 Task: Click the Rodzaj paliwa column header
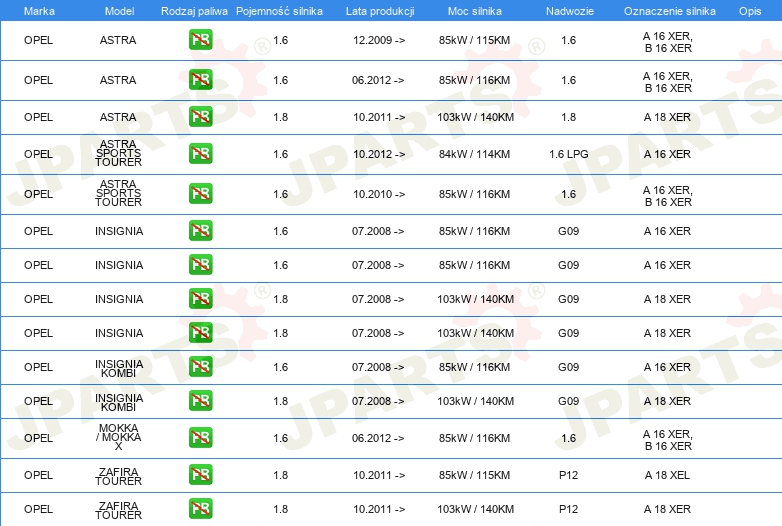[194, 10]
